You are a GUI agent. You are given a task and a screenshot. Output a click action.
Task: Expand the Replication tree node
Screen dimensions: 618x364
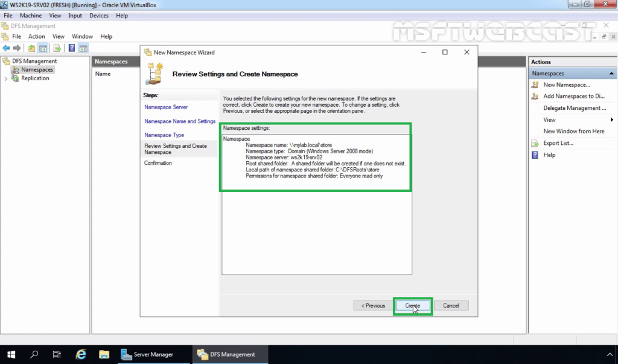(x=6, y=78)
